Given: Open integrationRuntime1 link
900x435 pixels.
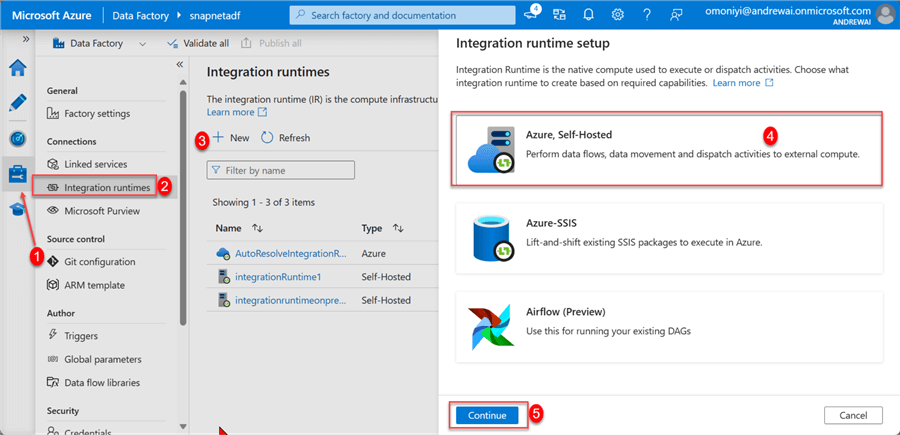Looking at the screenshot, I should pyautogui.click(x=278, y=277).
